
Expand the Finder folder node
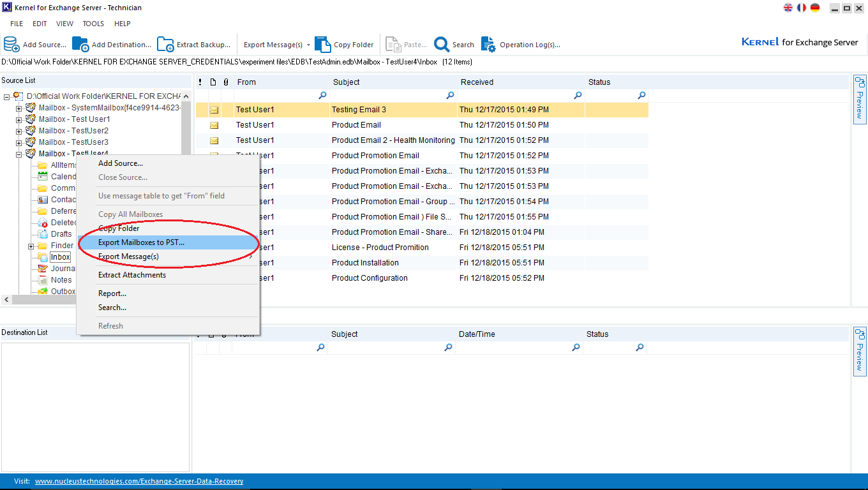point(31,246)
